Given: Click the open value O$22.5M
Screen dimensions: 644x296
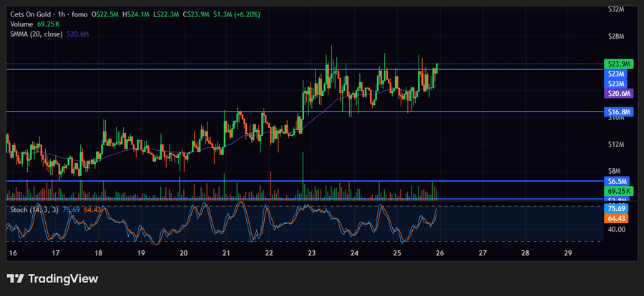Looking at the screenshot, I should pyautogui.click(x=106, y=14).
